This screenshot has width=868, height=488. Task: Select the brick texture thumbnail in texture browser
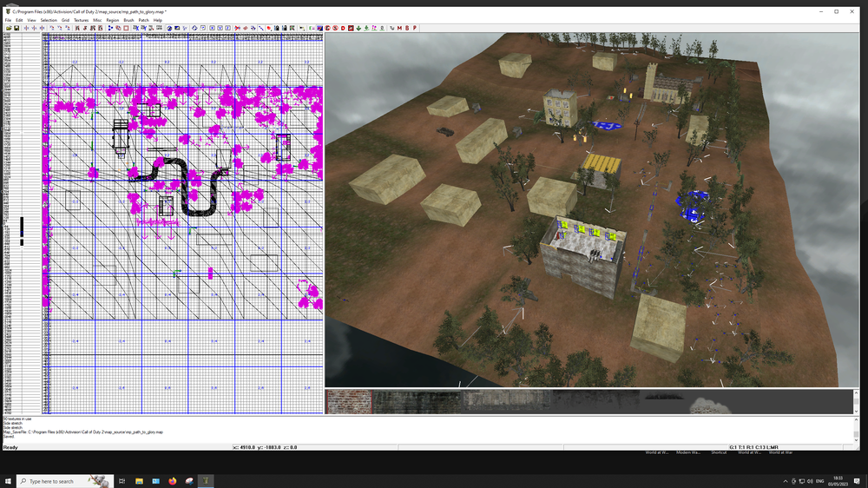click(348, 400)
